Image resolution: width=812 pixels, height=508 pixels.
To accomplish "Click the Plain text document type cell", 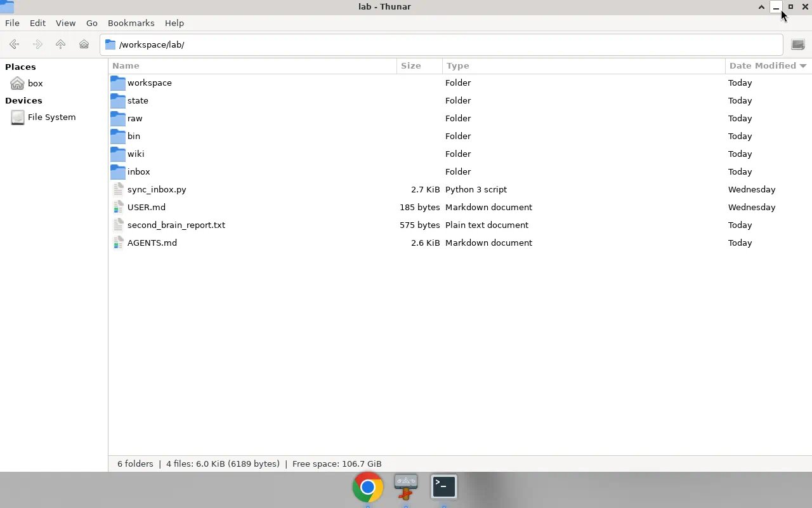I will coord(487,225).
